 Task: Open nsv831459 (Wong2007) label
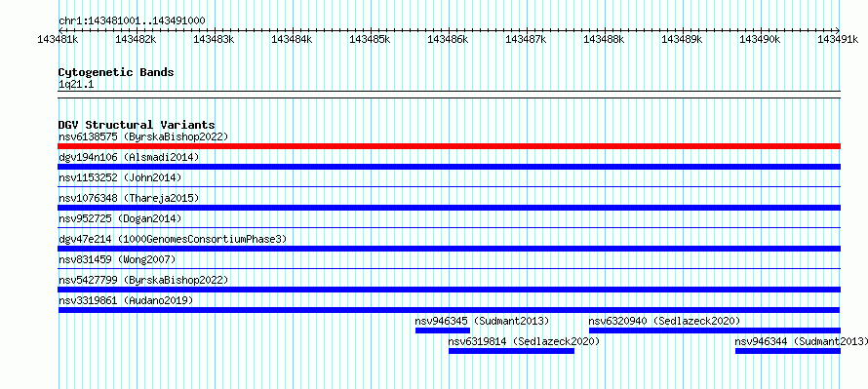(117, 259)
